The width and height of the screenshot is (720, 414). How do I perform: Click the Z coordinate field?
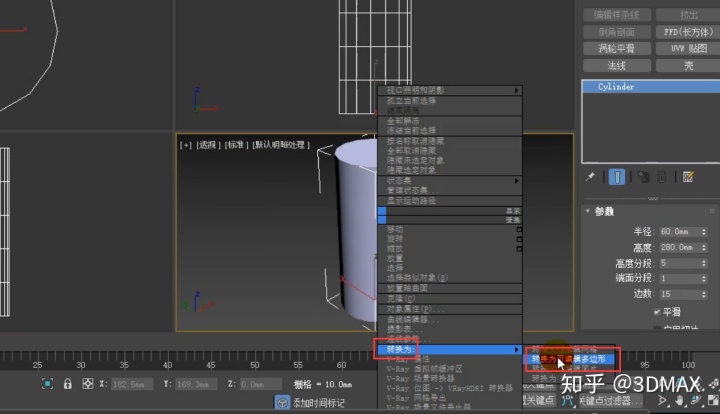point(260,384)
